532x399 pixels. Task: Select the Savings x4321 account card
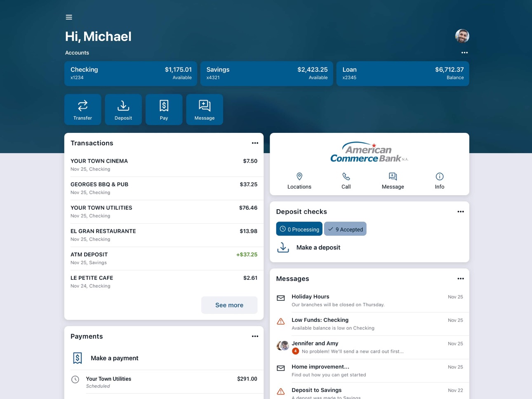coord(267,73)
